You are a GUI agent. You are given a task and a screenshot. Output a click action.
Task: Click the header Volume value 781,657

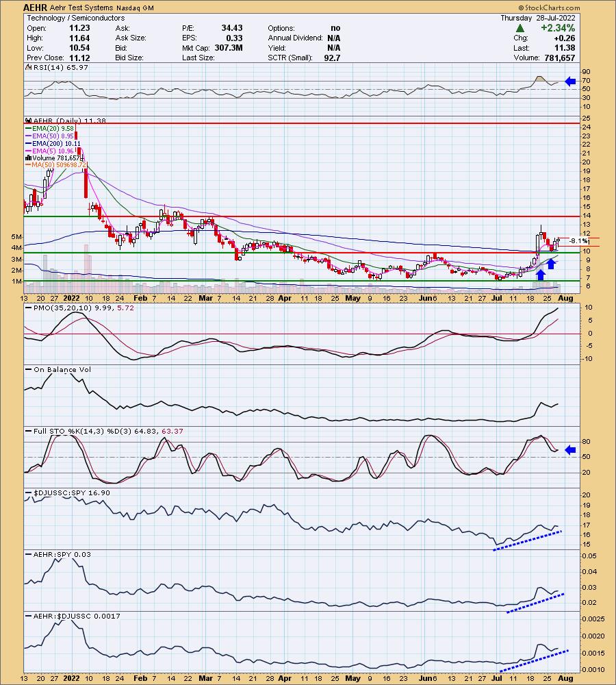coord(560,58)
